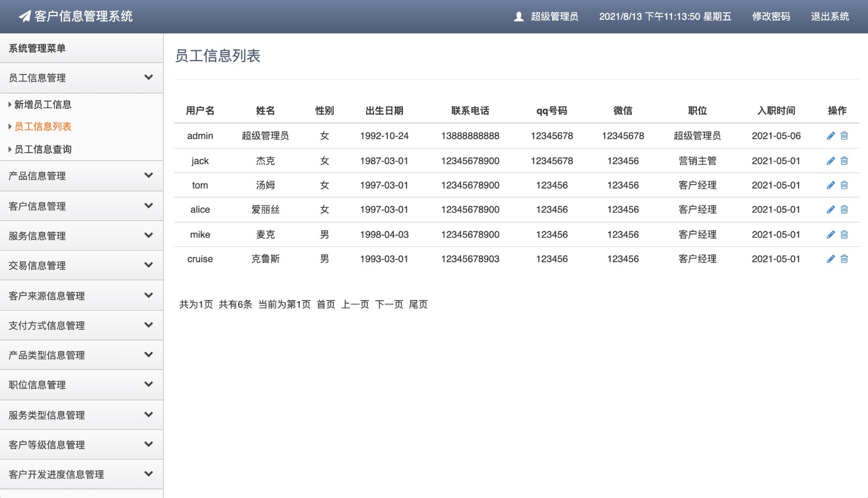This screenshot has width=868, height=498.
Task: Go to 上一页 in pagination
Action: 355,304
